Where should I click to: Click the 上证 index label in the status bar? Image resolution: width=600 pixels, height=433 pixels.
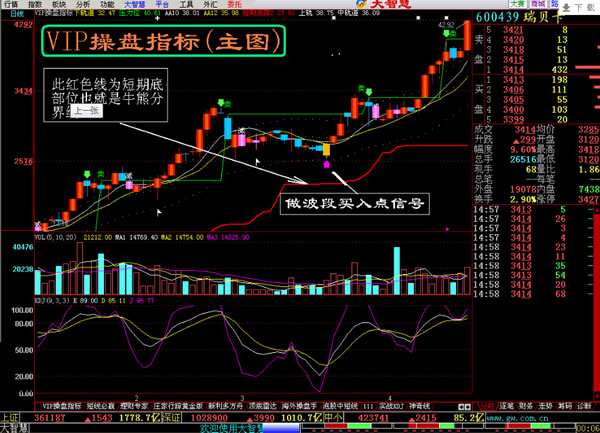pos(9,418)
